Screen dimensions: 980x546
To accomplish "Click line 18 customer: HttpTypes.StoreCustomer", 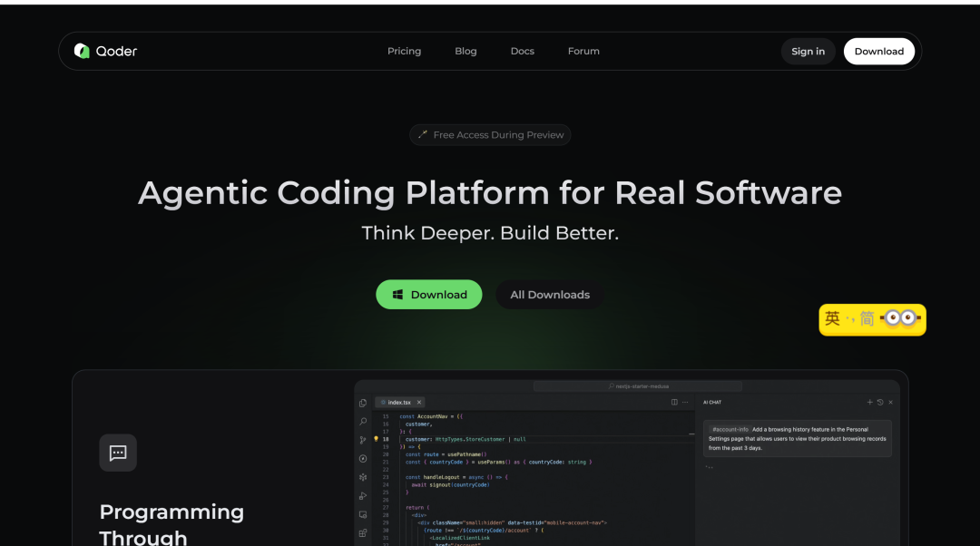I will [x=465, y=439].
